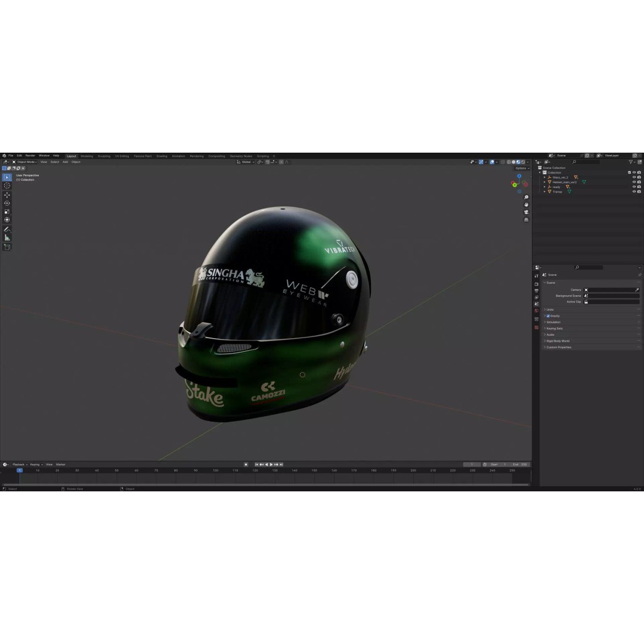This screenshot has height=644, width=644.
Task: Open the Global transform orientation dropdown
Action: click(246, 162)
